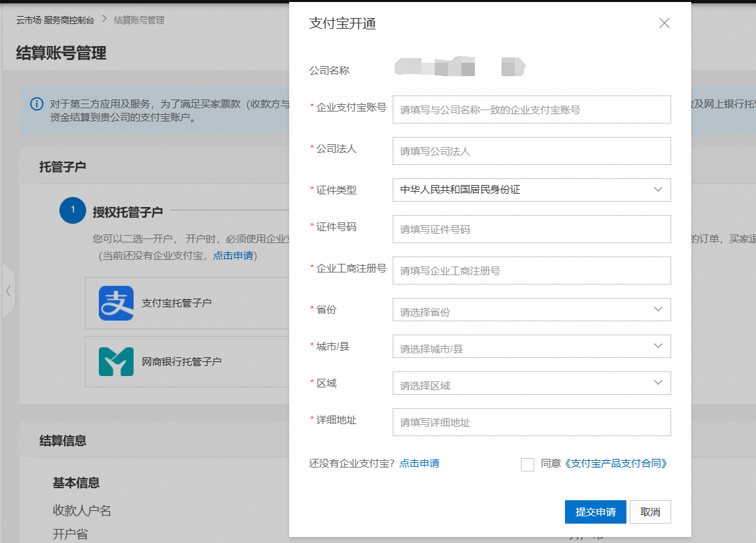Focus the 企业支付宝账号 input field
756x543 pixels.
[x=532, y=110]
